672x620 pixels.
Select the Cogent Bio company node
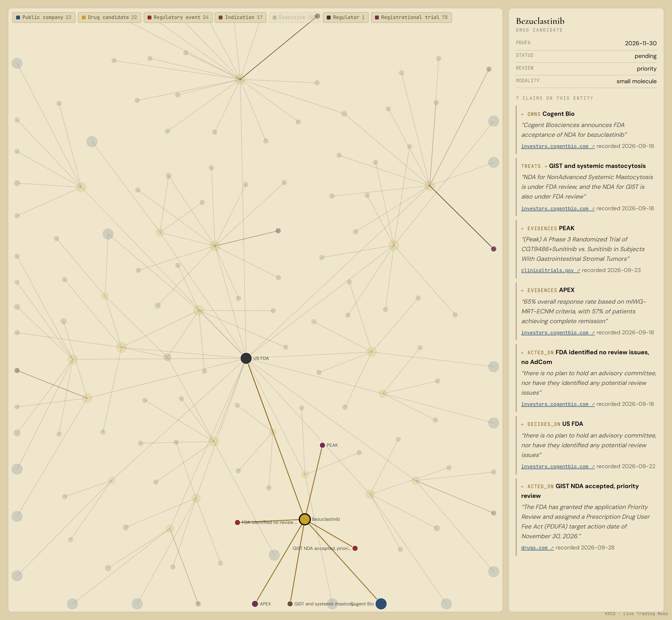(x=381, y=604)
